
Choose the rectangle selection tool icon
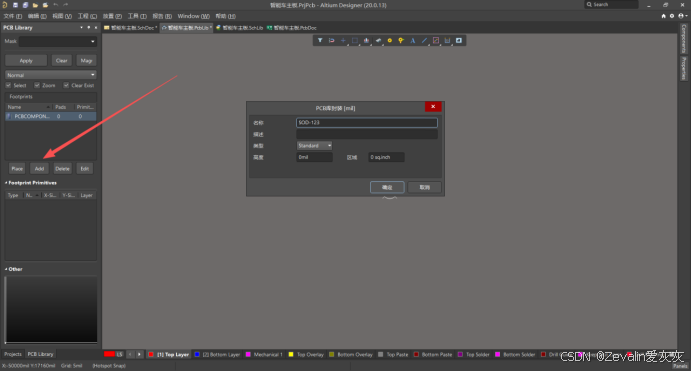355,41
